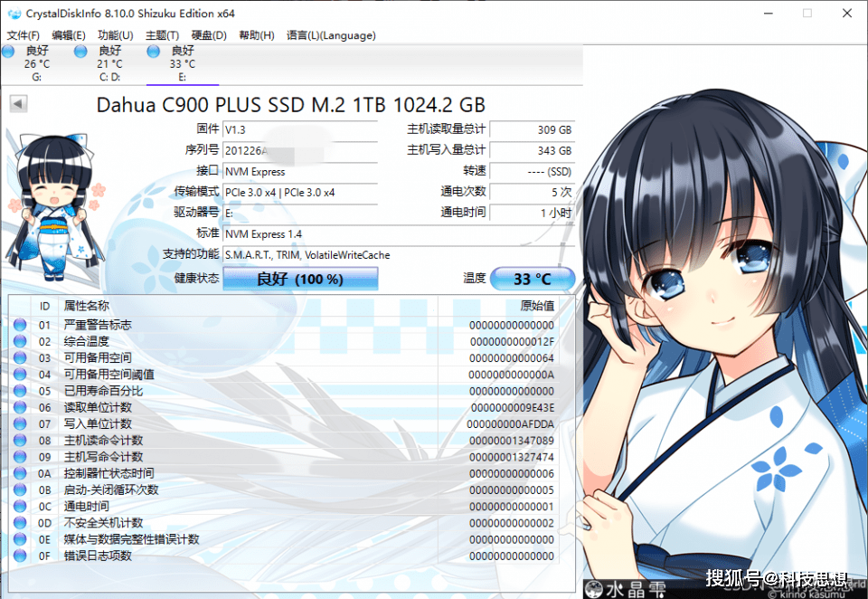868x599 pixels.
Task: Click status orb for 09 主机写命令计数
Action: coord(20,457)
